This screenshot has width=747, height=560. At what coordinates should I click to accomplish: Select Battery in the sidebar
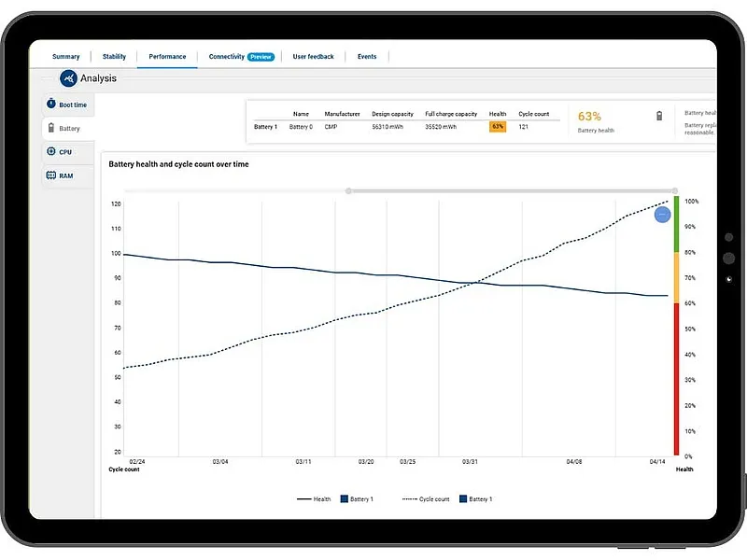click(68, 128)
